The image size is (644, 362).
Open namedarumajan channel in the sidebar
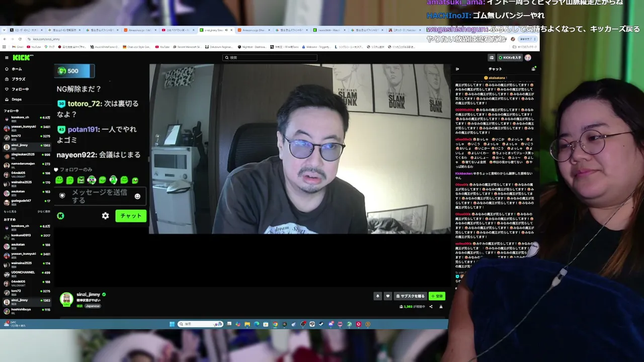tap(27, 164)
